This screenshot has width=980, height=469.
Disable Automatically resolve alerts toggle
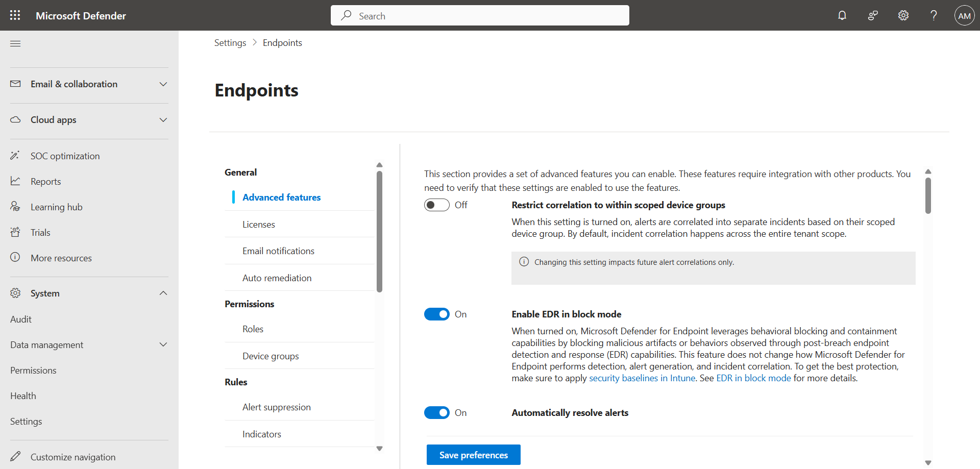click(436, 412)
